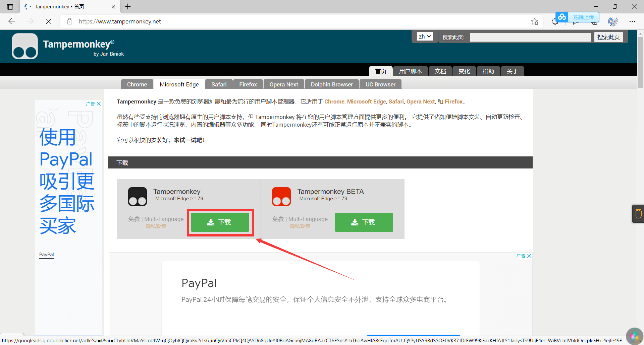Viewport: 644px width, 345px height.
Task: Select the Microsoft Edge browser tab
Action: (179, 84)
